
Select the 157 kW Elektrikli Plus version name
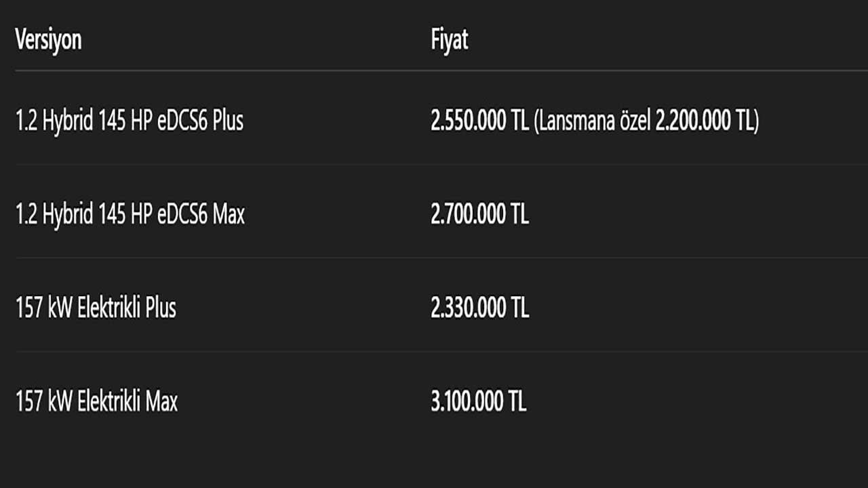click(96, 308)
